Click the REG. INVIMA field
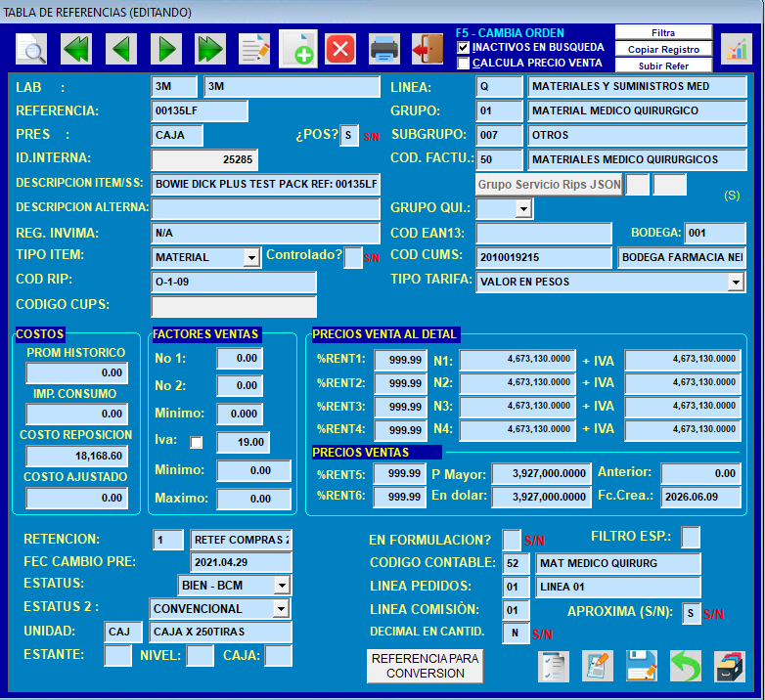Viewport: 765px width, 700px height. tap(266, 233)
